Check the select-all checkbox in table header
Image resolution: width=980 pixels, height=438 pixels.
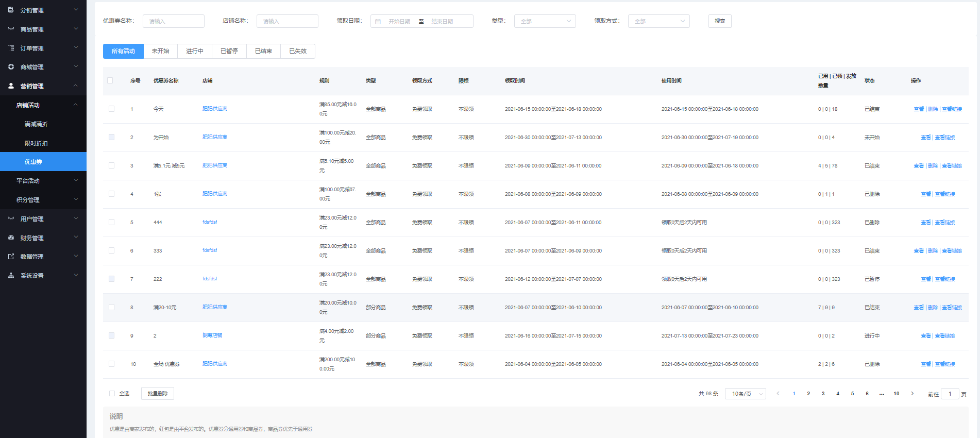point(110,80)
